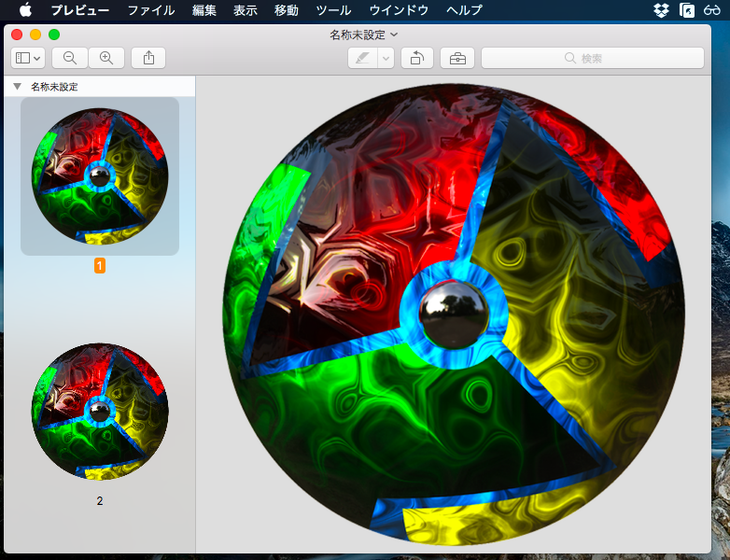Minimize the window with yellow button
The image size is (730, 560).
coord(35,35)
